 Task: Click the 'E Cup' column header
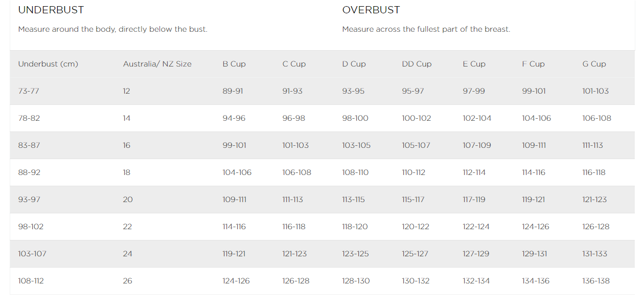[474, 64]
